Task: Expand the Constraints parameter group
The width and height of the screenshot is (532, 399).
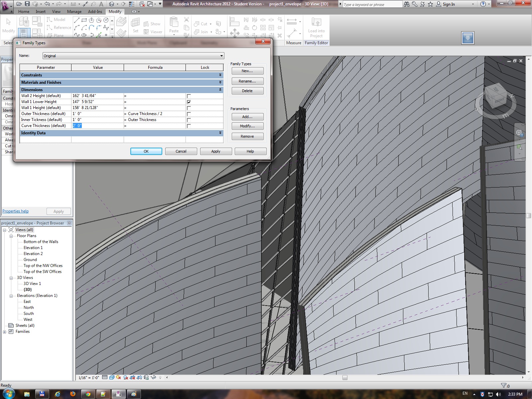Action: 220,75
